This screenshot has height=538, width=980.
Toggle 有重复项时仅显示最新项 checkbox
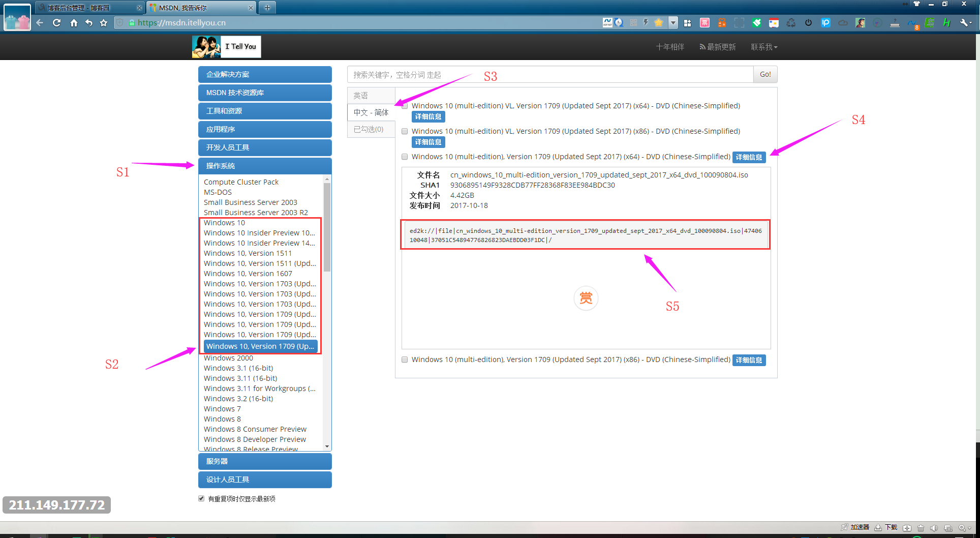point(201,498)
